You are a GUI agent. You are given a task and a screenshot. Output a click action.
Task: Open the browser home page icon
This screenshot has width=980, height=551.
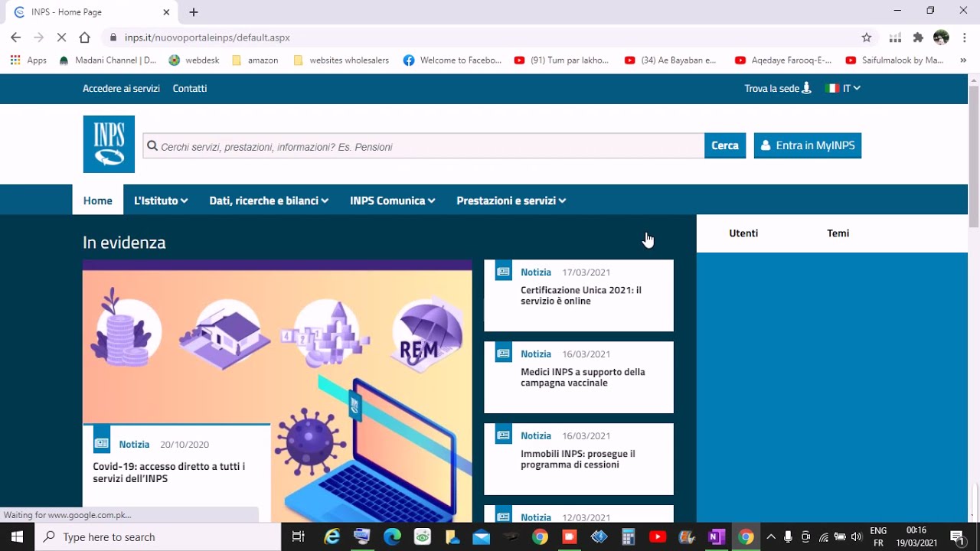click(85, 37)
